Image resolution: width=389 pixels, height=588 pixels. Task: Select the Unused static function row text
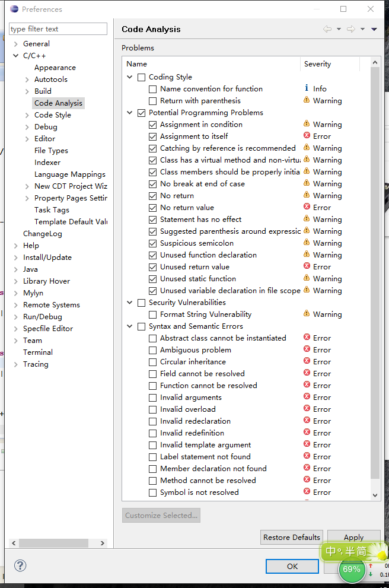(198, 279)
